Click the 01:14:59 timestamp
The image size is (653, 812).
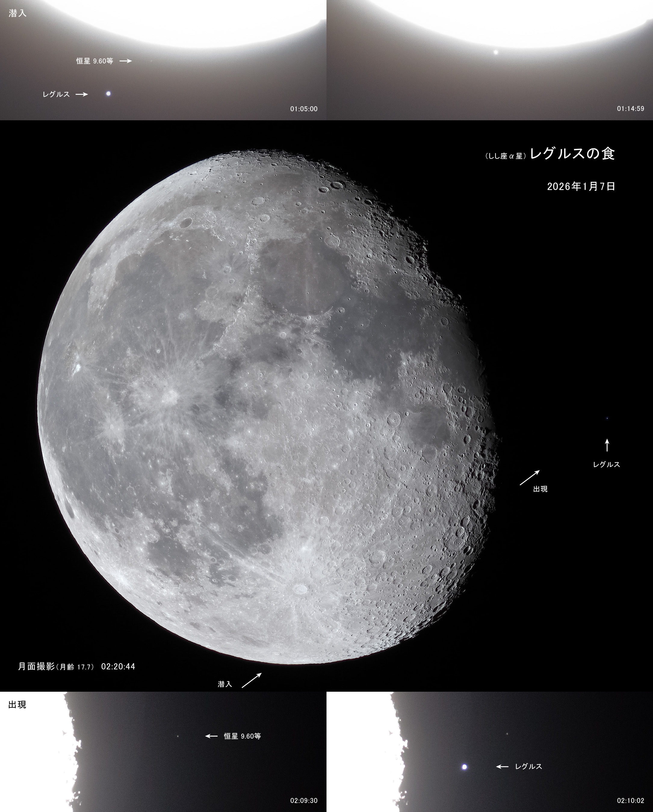click(x=630, y=109)
